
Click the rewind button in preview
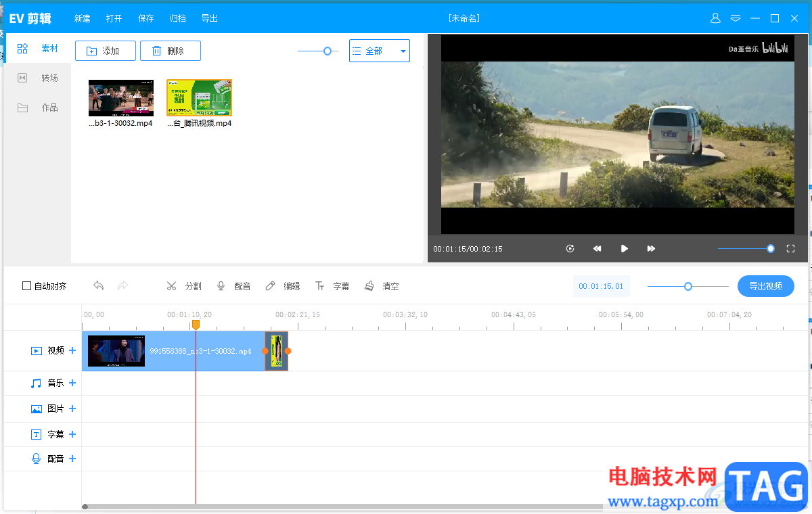point(597,249)
